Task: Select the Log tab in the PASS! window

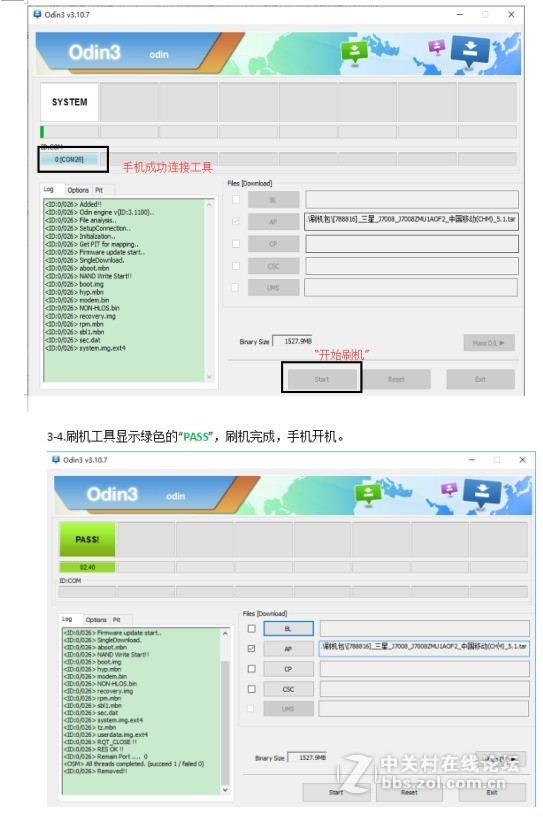Action: pos(67,619)
